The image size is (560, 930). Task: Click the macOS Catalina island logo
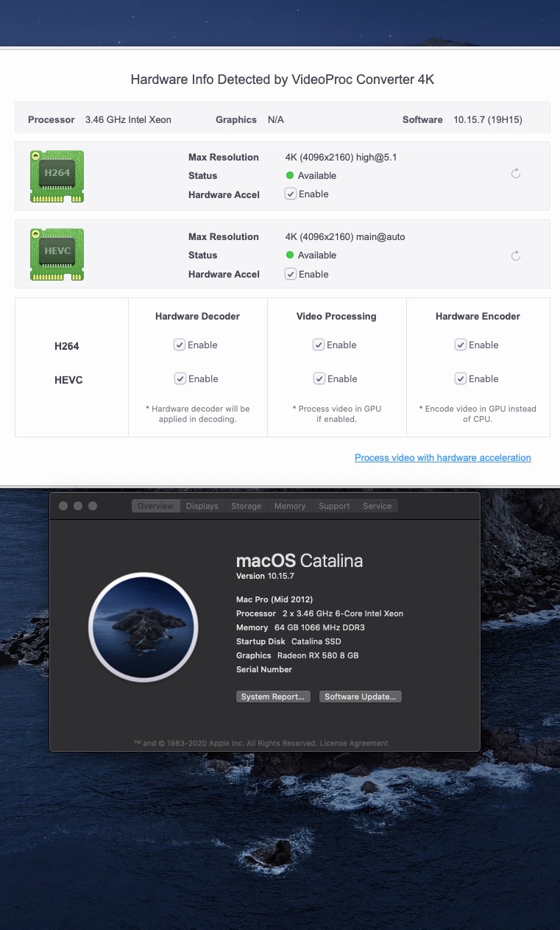[143, 627]
